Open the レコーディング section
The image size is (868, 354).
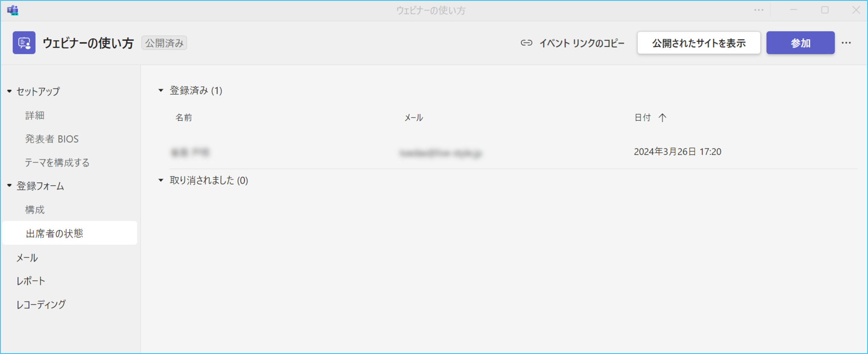pyautogui.click(x=41, y=304)
